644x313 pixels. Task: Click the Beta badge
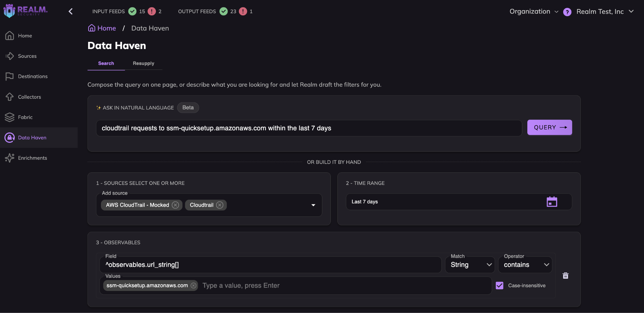click(x=188, y=108)
